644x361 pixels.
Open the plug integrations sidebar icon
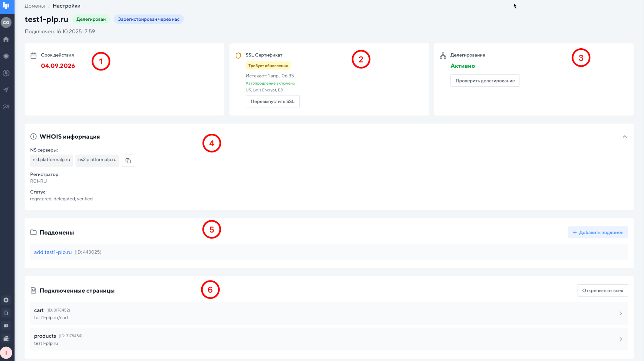tap(6, 73)
